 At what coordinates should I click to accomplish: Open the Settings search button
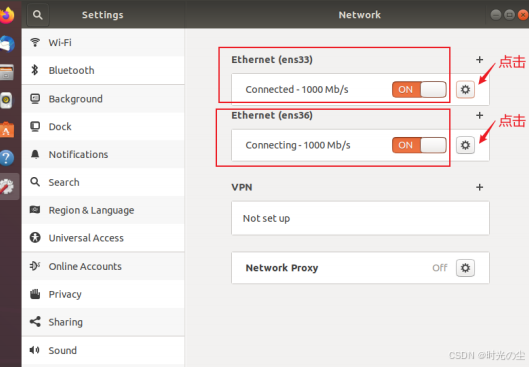[x=38, y=15]
